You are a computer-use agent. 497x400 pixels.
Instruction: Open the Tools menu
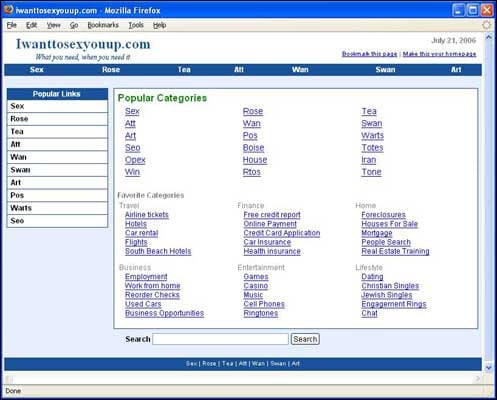pyautogui.click(x=136, y=25)
